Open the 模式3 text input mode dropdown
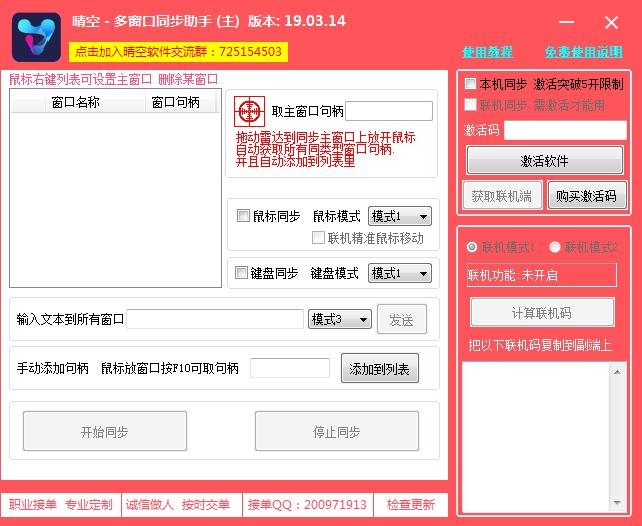 point(340,319)
